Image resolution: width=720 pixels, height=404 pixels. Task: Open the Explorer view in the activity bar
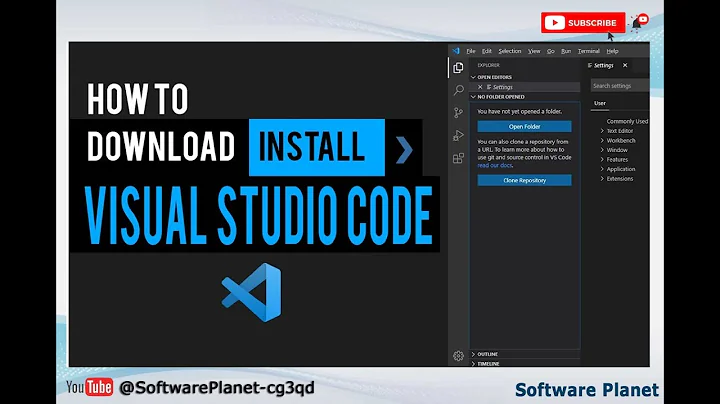(458, 68)
